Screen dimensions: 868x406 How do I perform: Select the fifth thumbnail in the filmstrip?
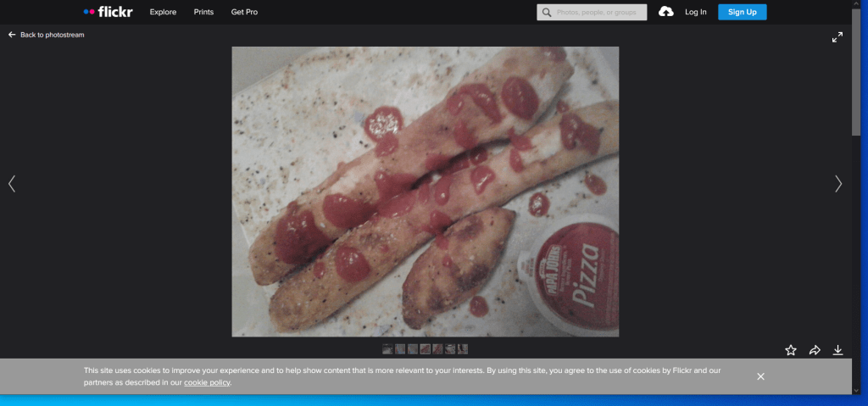click(x=437, y=349)
